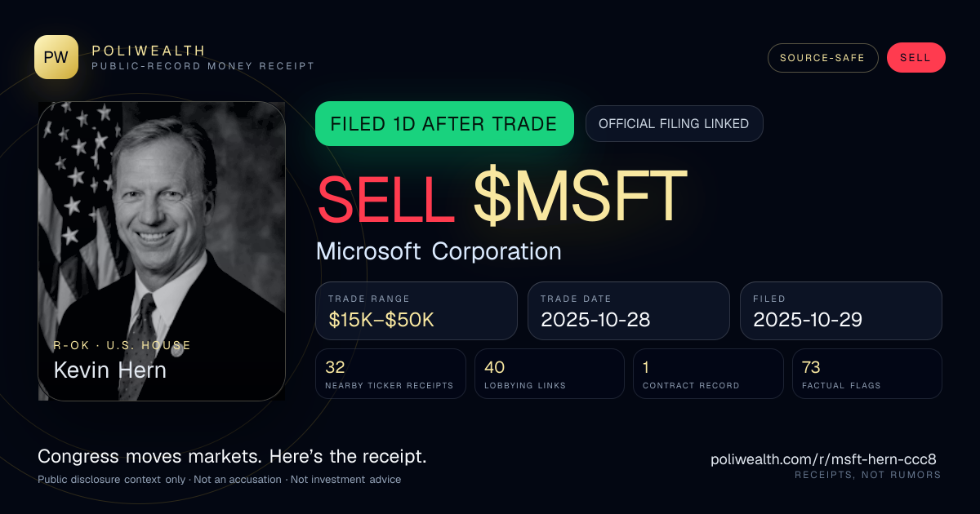View the 32 nearby ticker receipts tile
Viewport: 980px width, 514px height.
click(x=391, y=374)
